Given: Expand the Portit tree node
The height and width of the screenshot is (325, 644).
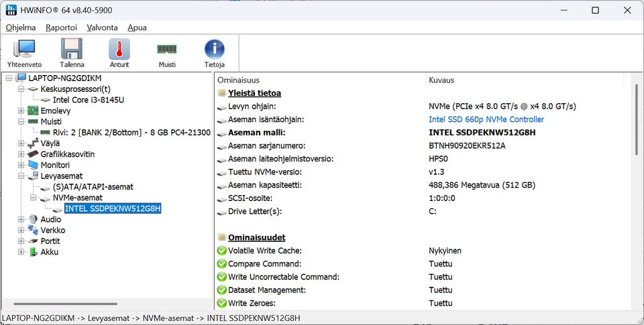Looking at the screenshot, I should click(x=21, y=241).
